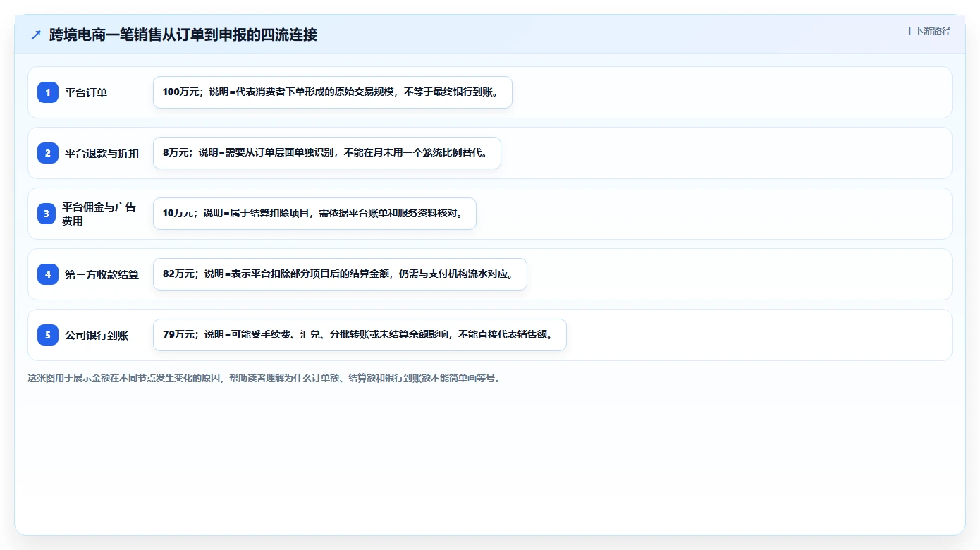Screen dimensions: 980x550
Task: Click the 第三方收款结算 step label
Action: pyautogui.click(x=102, y=274)
